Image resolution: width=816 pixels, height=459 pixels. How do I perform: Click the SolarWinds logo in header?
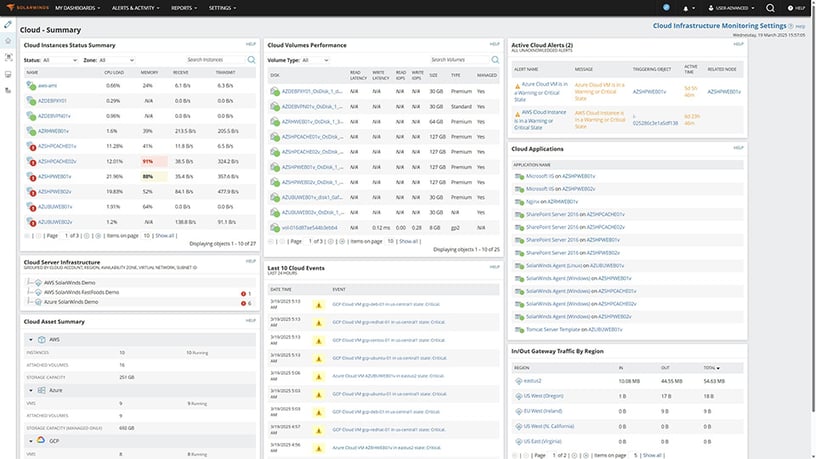point(26,7)
